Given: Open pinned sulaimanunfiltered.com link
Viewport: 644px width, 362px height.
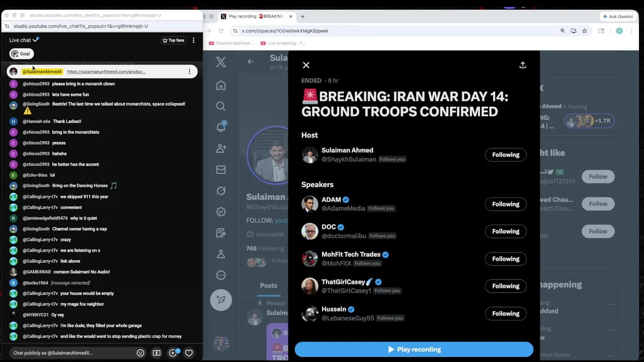Looking at the screenshot, I should click(106, 72).
